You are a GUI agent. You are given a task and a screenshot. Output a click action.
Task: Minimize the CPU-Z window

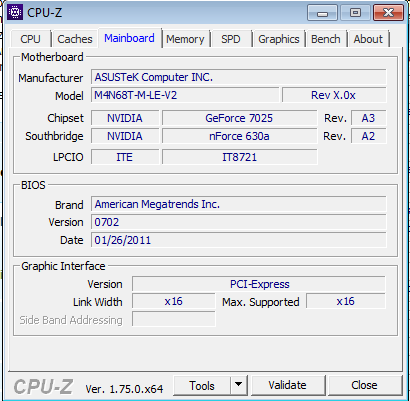coord(322,13)
